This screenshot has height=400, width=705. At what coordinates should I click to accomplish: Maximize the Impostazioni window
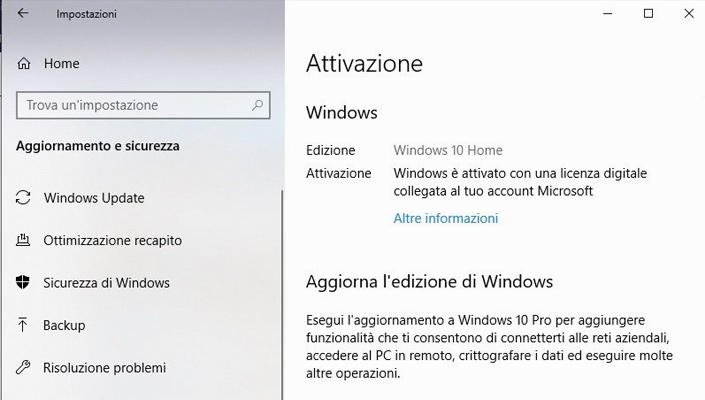[x=648, y=13]
